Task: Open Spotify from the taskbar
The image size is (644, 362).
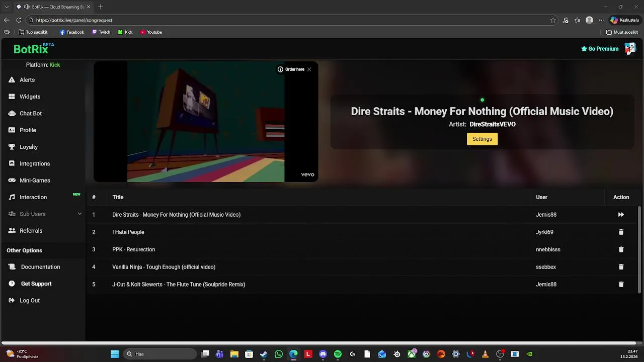Action: (338, 354)
